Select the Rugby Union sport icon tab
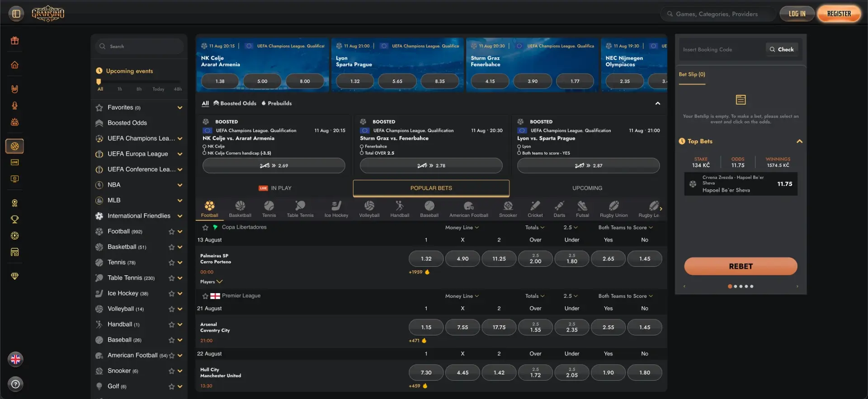Image resolution: width=868 pixels, height=399 pixels. (614, 209)
